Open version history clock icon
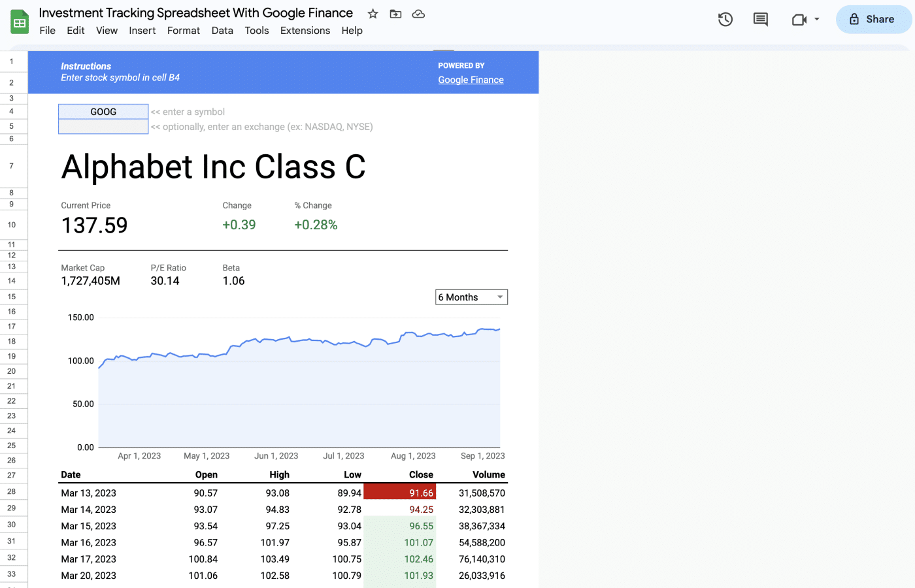915x588 pixels. 725,20
